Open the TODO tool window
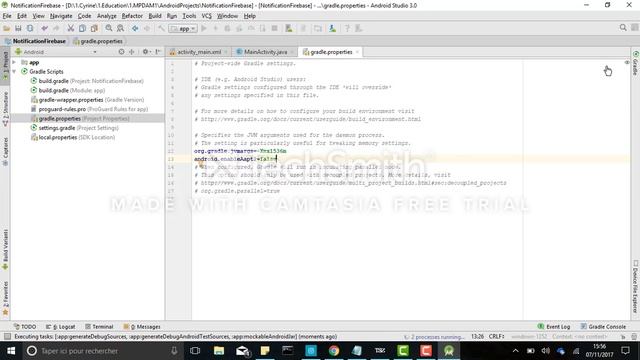This screenshot has height=360, width=640. point(24,327)
